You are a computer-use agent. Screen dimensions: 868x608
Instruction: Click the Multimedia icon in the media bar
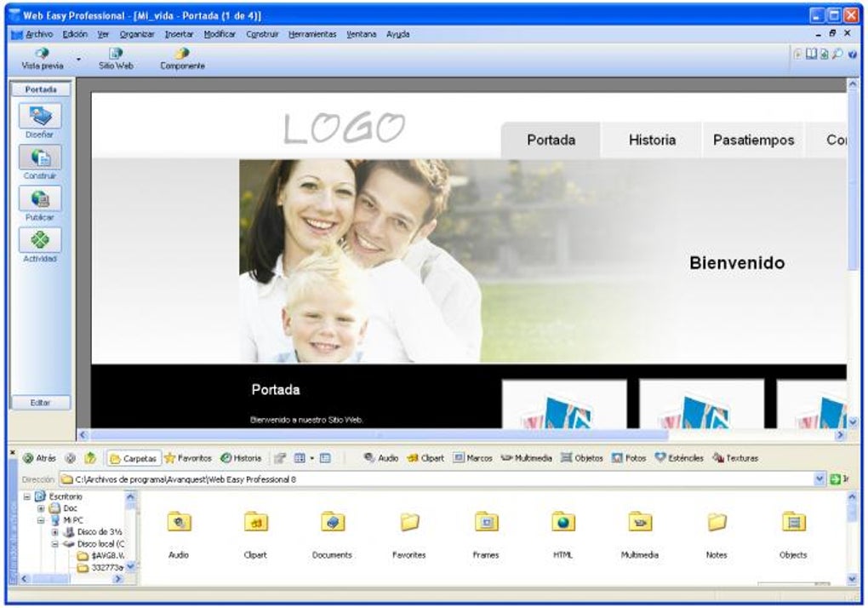[x=523, y=458]
